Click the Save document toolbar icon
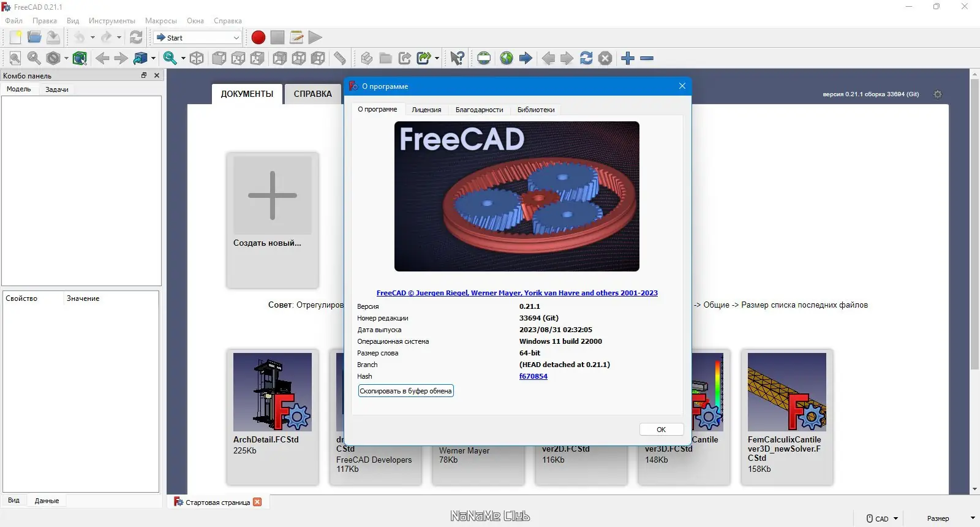This screenshot has width=980, height=527. (x=53, y=37)
